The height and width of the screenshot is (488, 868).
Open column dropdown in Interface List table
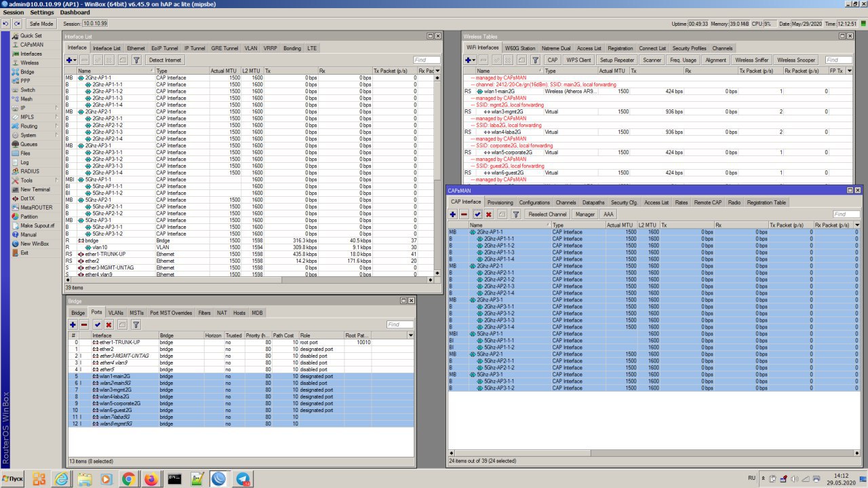click(x=438, y=71)
